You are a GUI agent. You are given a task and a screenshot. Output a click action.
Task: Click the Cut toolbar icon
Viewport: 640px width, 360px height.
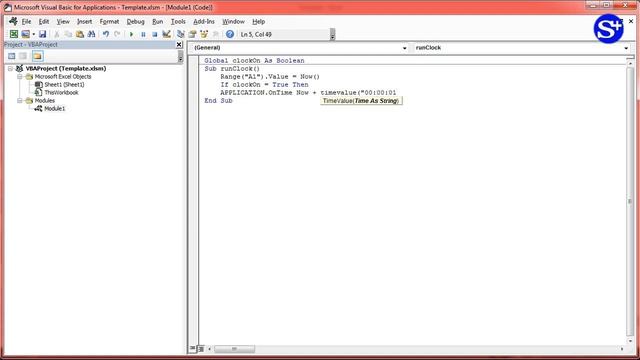tap(57, 34)
